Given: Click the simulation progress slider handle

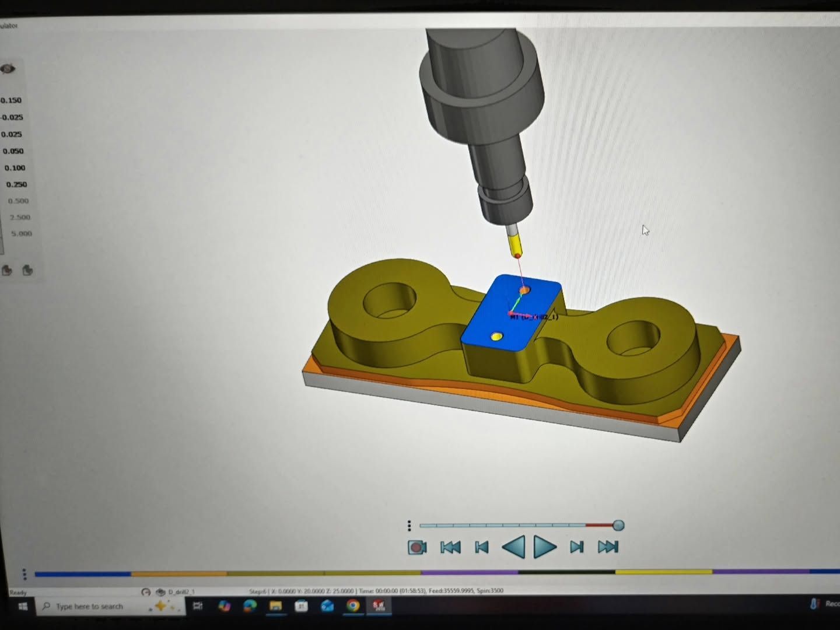Looking at the screenshot, I should pos(619,526).
